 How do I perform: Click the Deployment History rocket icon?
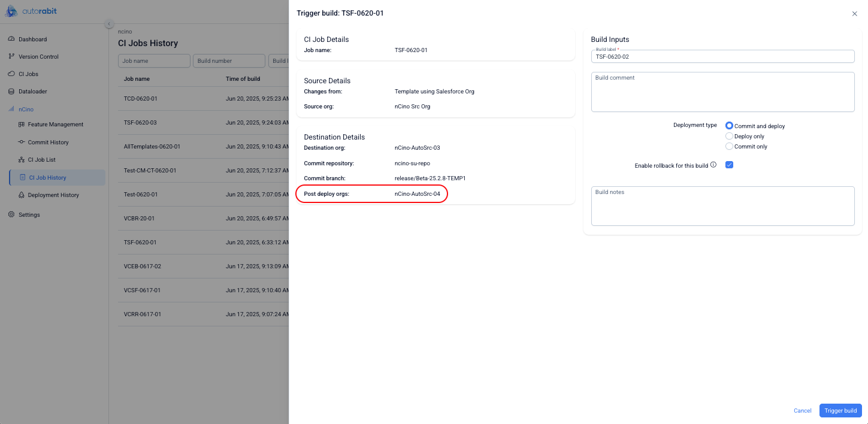click(x=22, y=195)
